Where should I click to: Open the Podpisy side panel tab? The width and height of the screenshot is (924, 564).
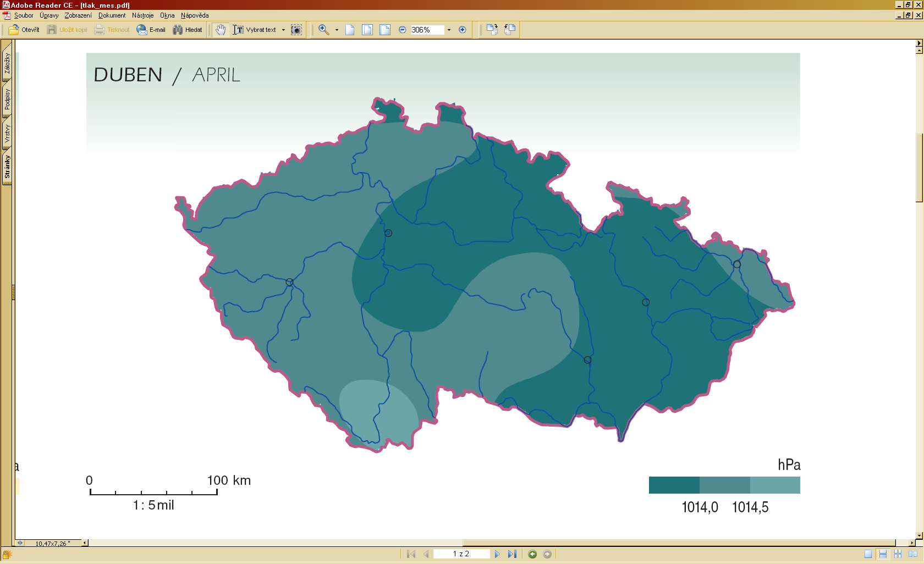(x=7, y=99)
